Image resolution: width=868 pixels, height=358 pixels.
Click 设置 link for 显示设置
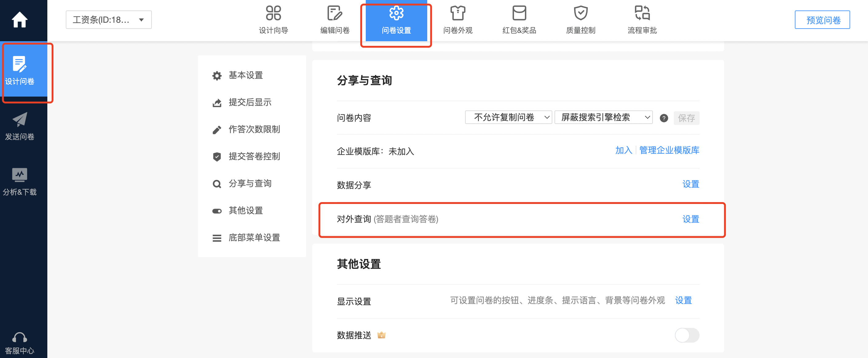[683, 300]
